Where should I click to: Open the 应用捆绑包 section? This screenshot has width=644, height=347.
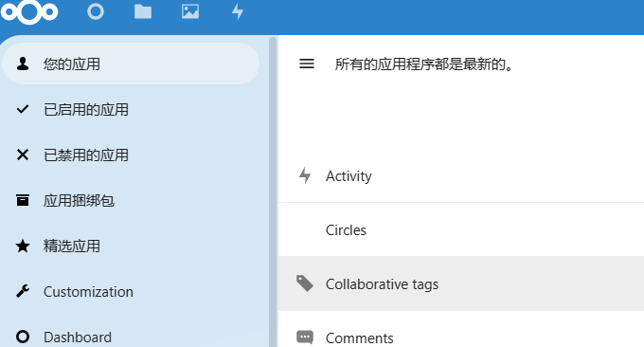[x=131, y=200]
